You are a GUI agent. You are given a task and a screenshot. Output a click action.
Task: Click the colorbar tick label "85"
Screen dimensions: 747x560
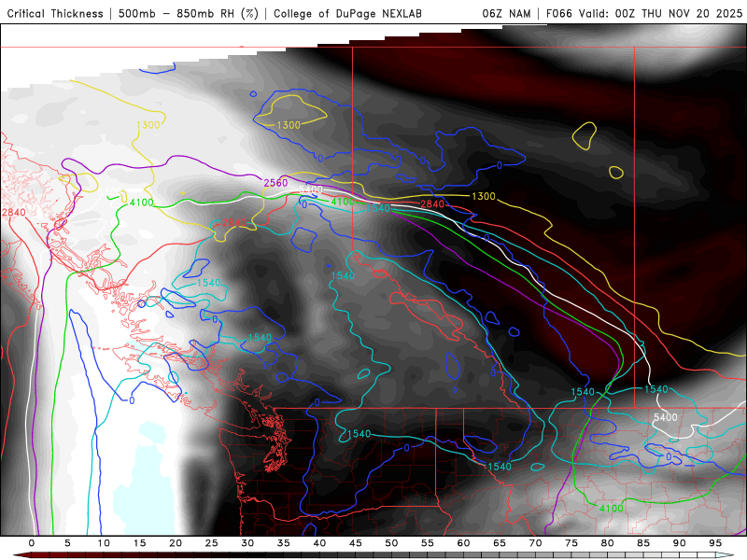point(643,543)
